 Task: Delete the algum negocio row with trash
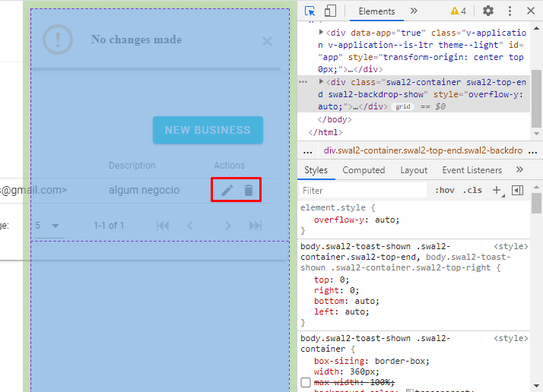pos(249,190)
